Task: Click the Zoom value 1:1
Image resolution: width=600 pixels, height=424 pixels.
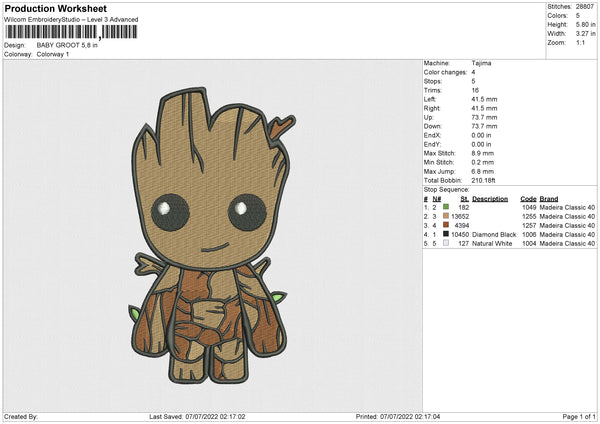Action: 580,42
